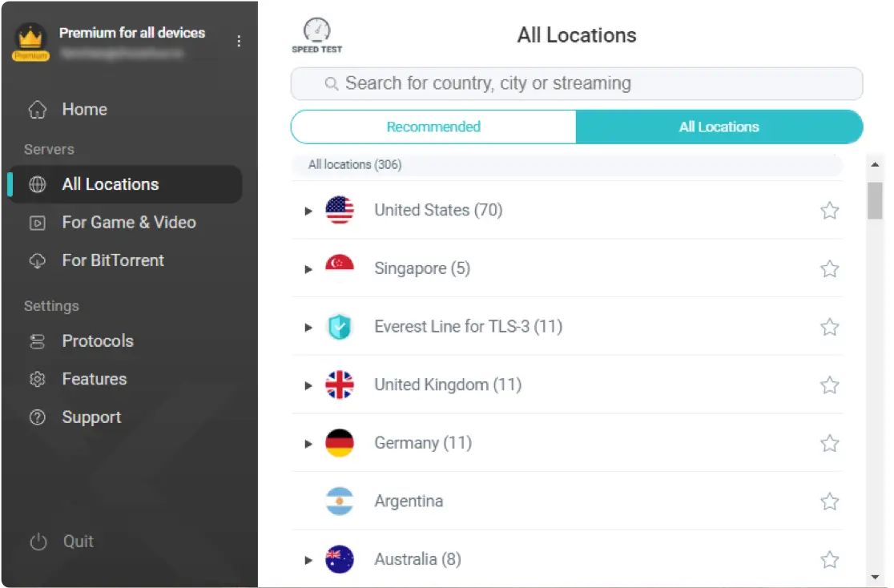
Task: Click Premium for all devices account title
Action: pyautogui.click(x=132, y=33)
